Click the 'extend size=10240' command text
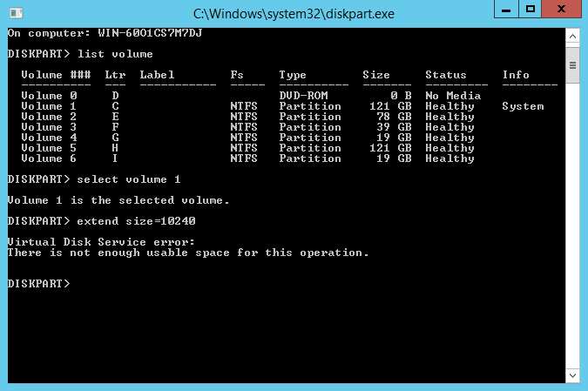 point(136,221)
